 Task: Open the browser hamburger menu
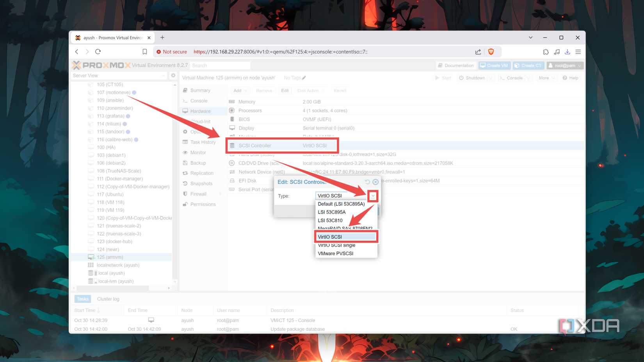pyautogui.click(x=578, y=51)
